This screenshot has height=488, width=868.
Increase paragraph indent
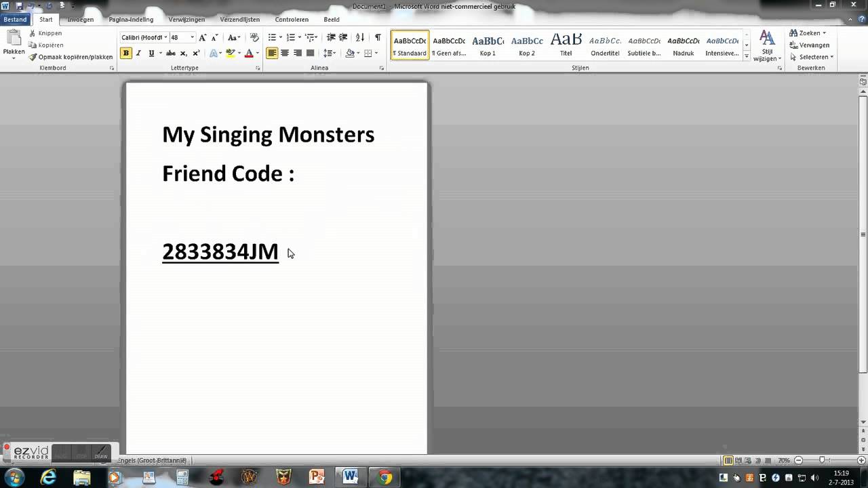point(343,38)
